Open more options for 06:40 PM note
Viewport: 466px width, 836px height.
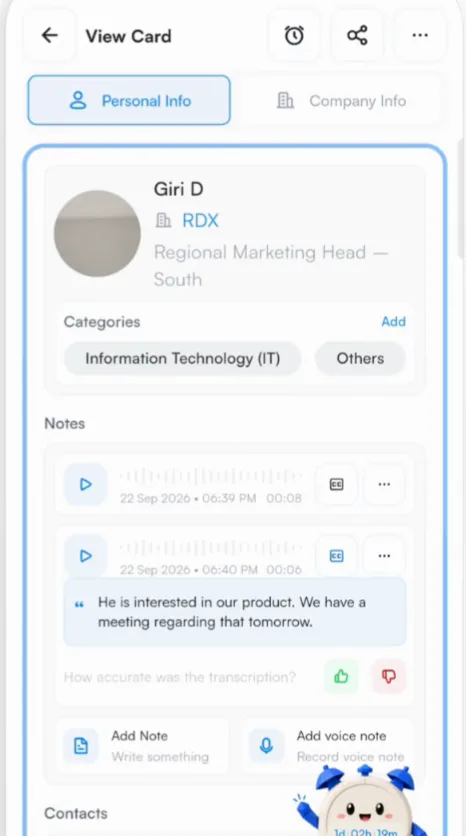tap(384, 556)
